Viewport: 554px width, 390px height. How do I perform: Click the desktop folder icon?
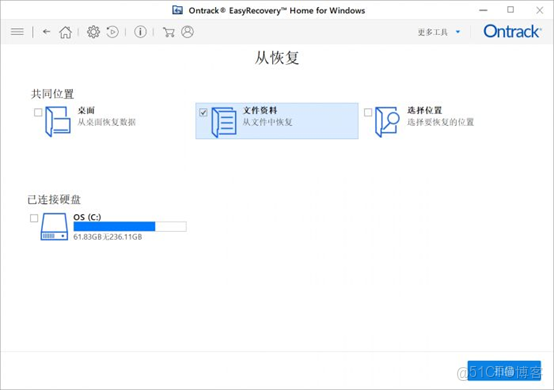[58, 122]
